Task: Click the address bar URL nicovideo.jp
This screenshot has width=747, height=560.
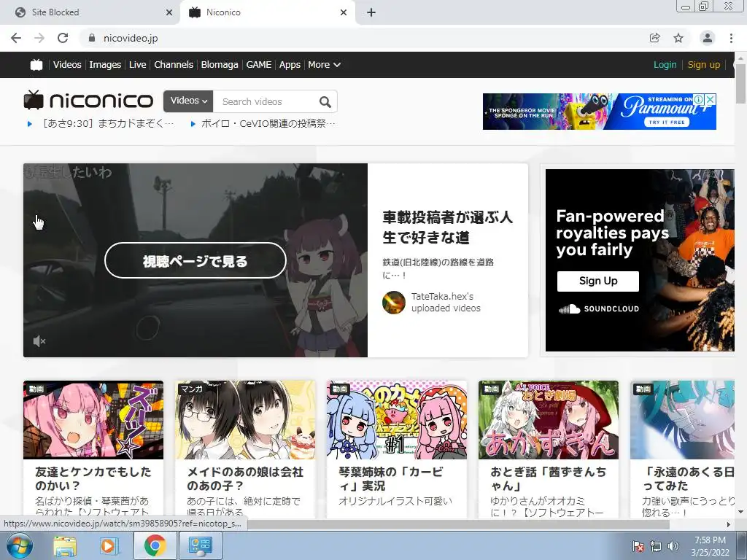Action: (131, 38)
